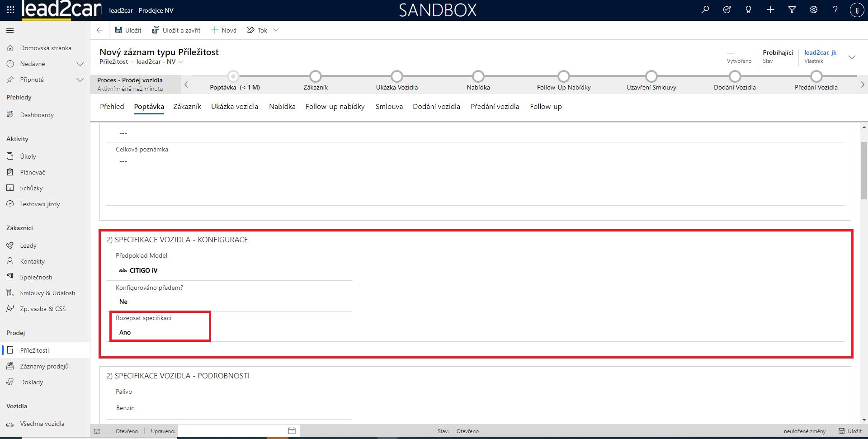Toggle 'Konfigurováno předem?' value Ne

pos(123,302)
